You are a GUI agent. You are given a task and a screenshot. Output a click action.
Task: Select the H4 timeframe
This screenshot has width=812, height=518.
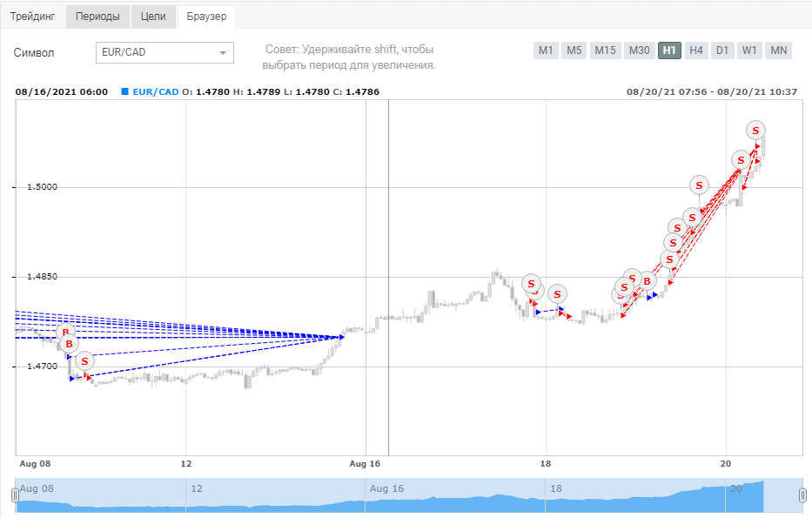click(696, 50)
